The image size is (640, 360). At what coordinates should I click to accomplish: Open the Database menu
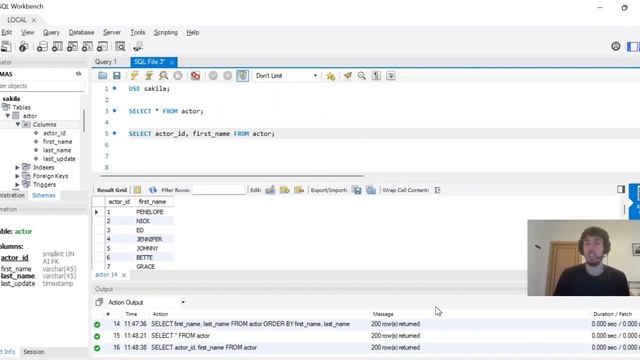pos(81,32)
